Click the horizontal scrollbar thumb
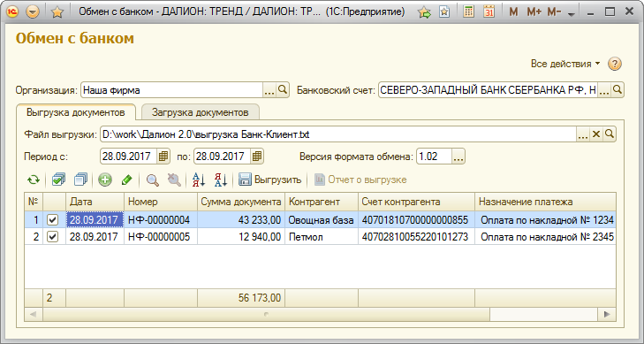 pos(266,315)
